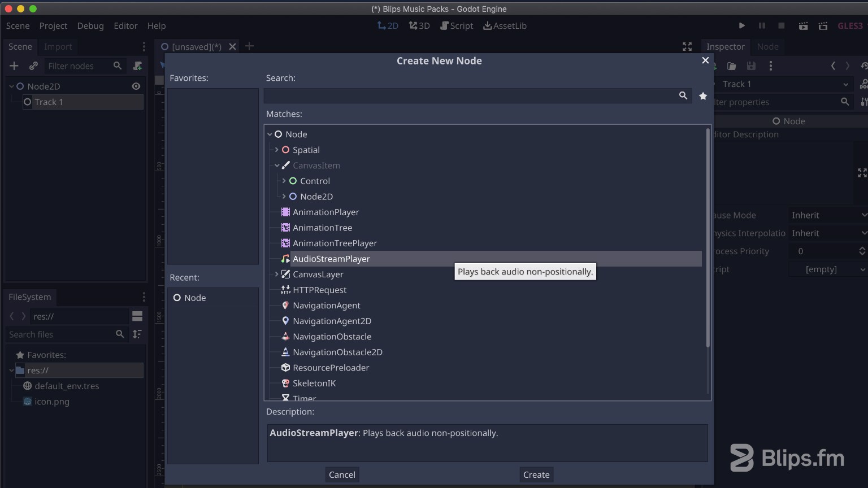Open the AssetLib workspace

click(x=505, y=26)
